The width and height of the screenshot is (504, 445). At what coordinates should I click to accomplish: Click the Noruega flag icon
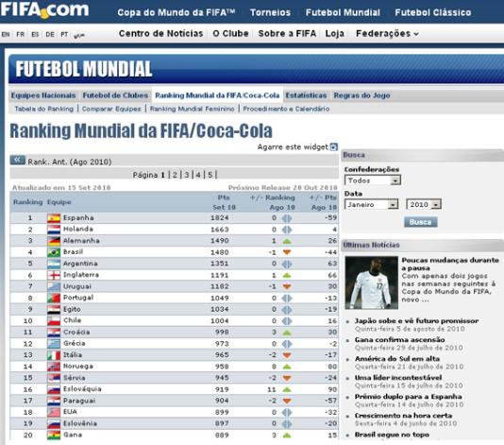pyautogui.click(x=54, y=367)
